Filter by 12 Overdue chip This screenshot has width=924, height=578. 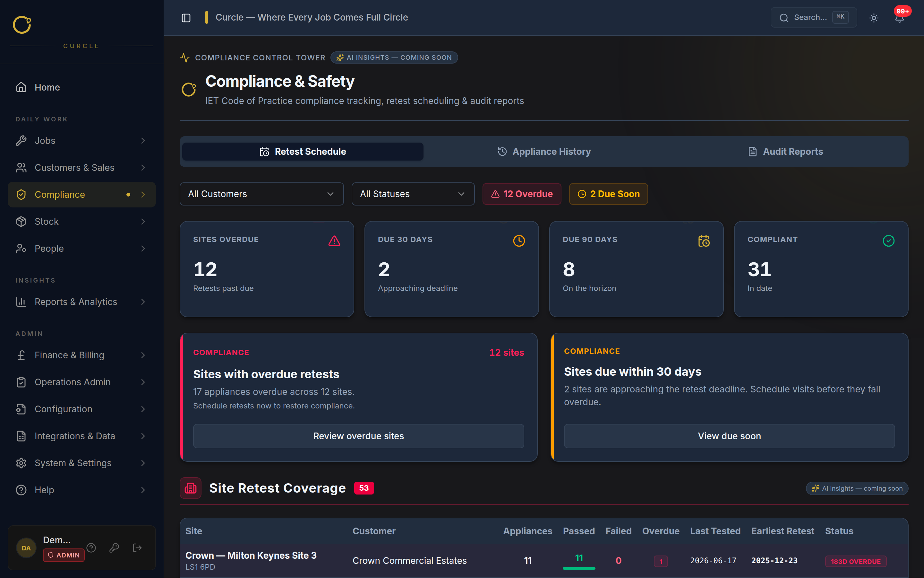522,194
